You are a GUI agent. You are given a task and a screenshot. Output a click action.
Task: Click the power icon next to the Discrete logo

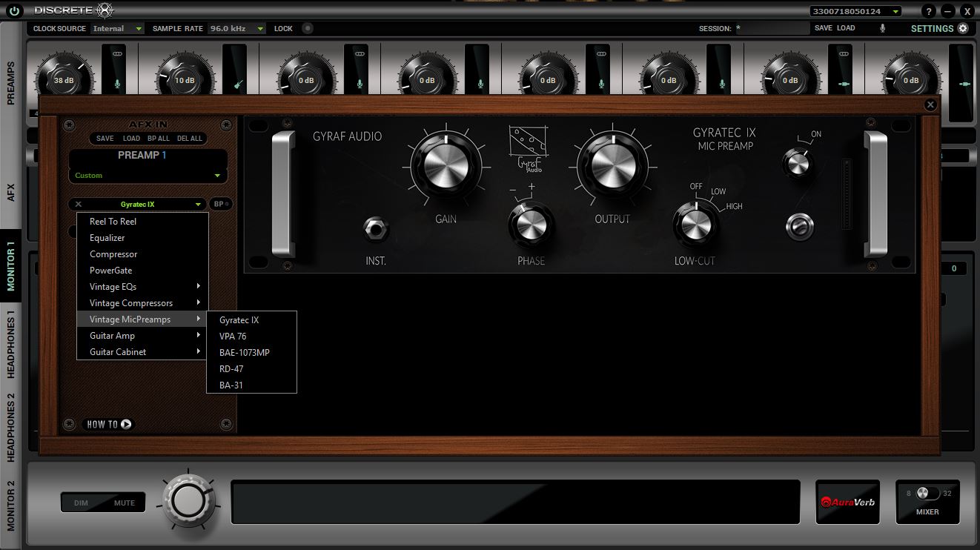[x=15, y=10]
